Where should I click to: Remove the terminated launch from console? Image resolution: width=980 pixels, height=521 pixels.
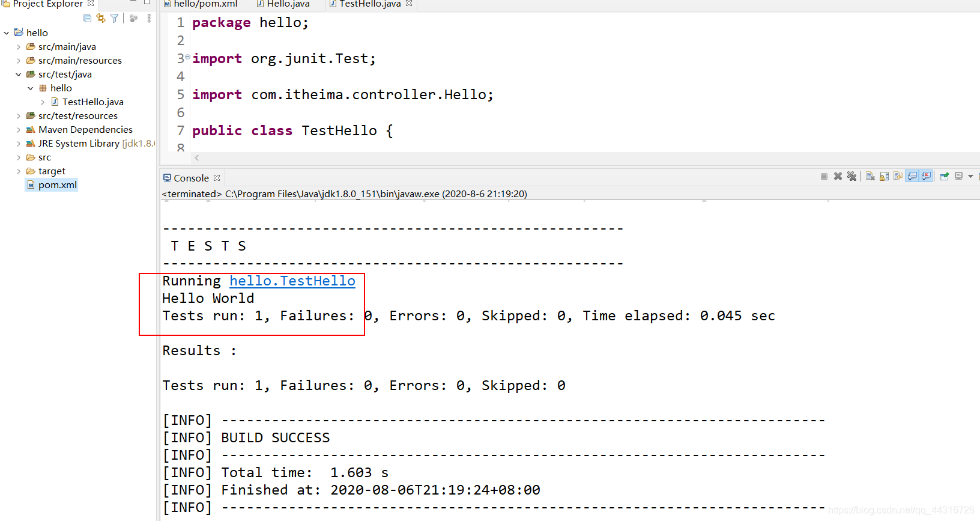[x=838, y=176]
